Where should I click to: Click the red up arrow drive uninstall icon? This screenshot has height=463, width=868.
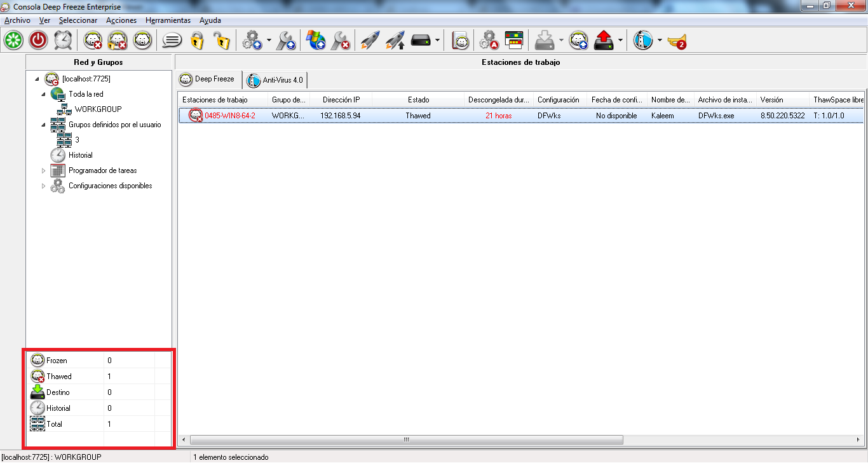click(604, 41)
